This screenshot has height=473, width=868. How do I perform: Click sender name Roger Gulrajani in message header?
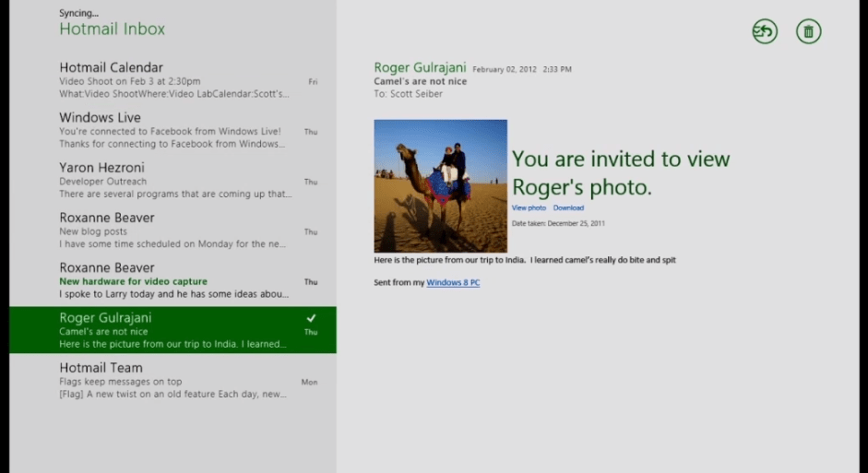tap(420, 67)
